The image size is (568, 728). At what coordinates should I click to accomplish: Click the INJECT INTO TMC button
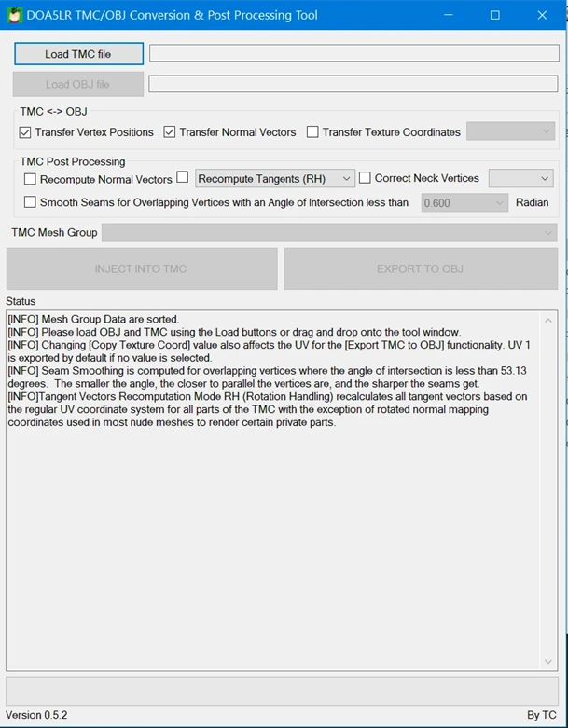[142, 268]
